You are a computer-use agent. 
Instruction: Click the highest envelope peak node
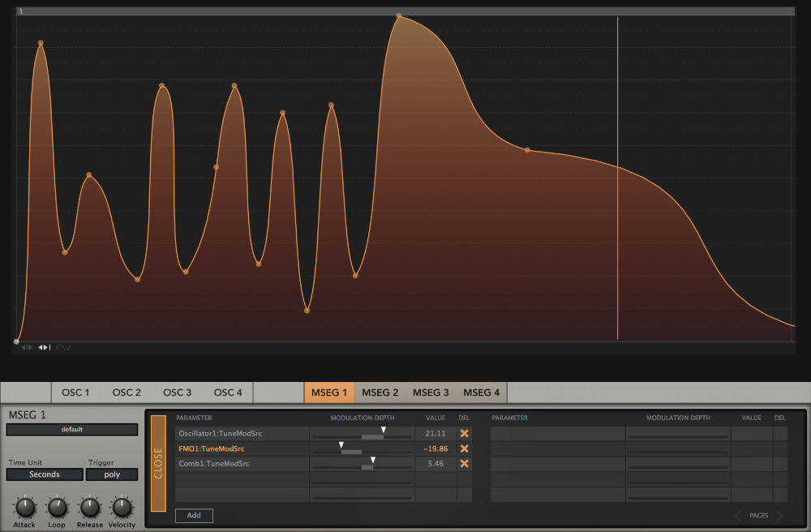click(399, 15)
